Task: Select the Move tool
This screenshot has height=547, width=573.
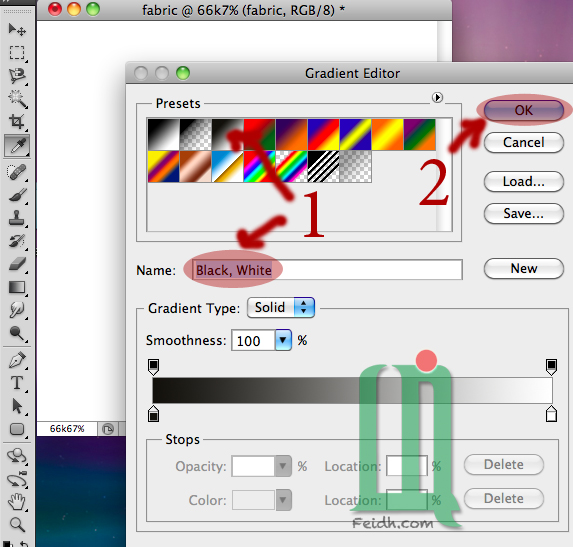Action: [17, 30]
